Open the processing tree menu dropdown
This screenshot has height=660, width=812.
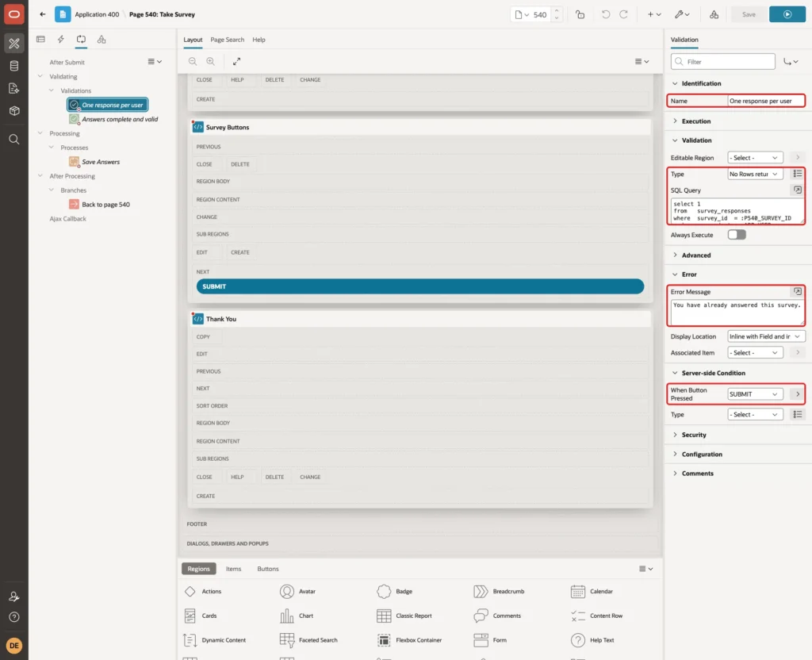155,62
